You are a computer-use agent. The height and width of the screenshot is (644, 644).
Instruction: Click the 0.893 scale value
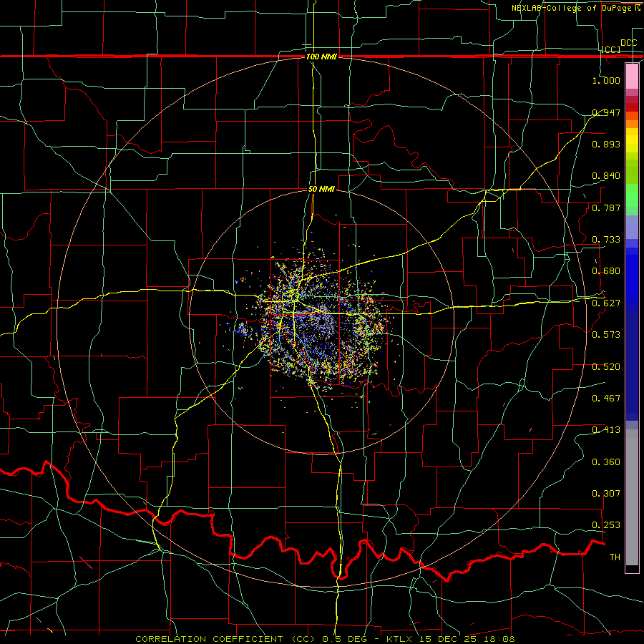(606, 144)
